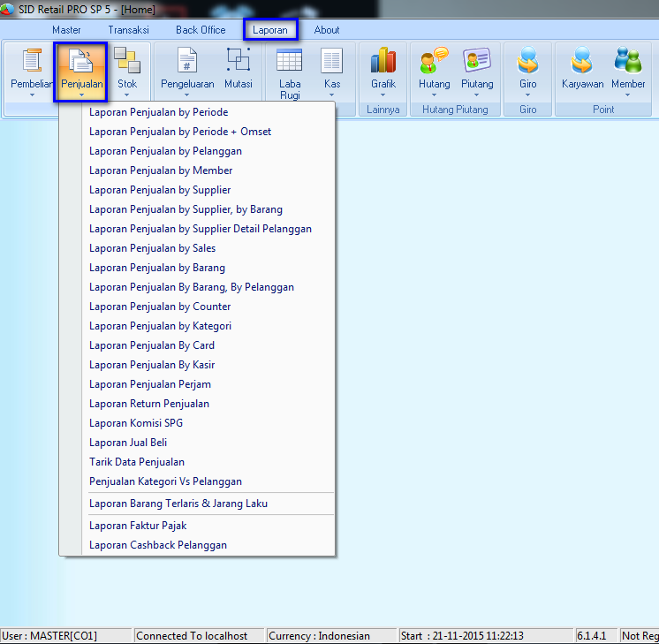This screenshot has width=659, height=644.
Task: Click the Giro report icon
Action: pyautogui.click(x=528, y=61)
